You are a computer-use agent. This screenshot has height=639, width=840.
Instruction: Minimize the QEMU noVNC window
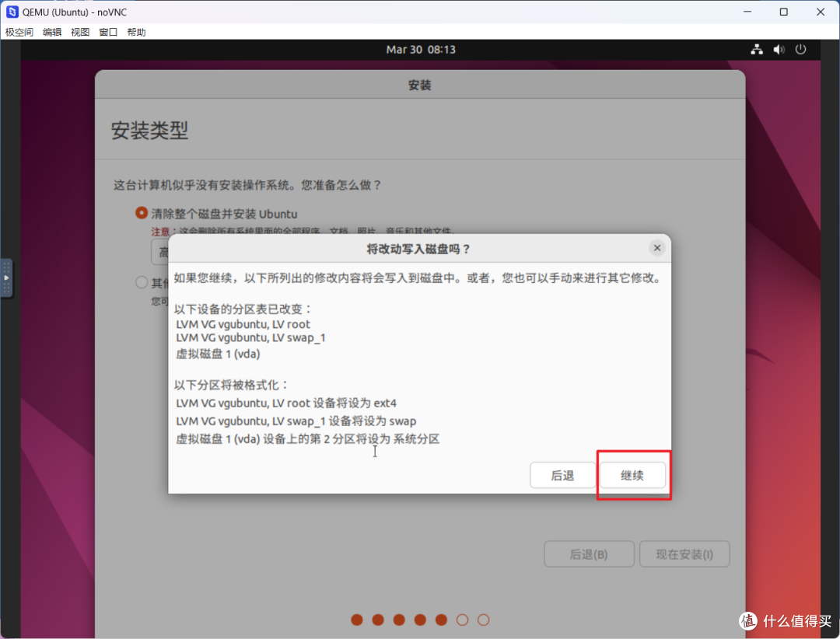[x=747, y=12]
